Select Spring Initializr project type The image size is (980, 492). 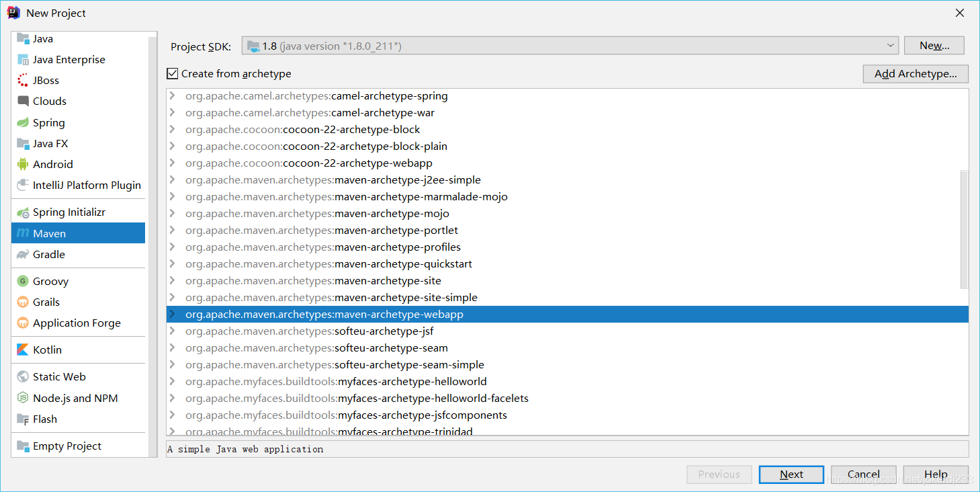tap(69, 212)
